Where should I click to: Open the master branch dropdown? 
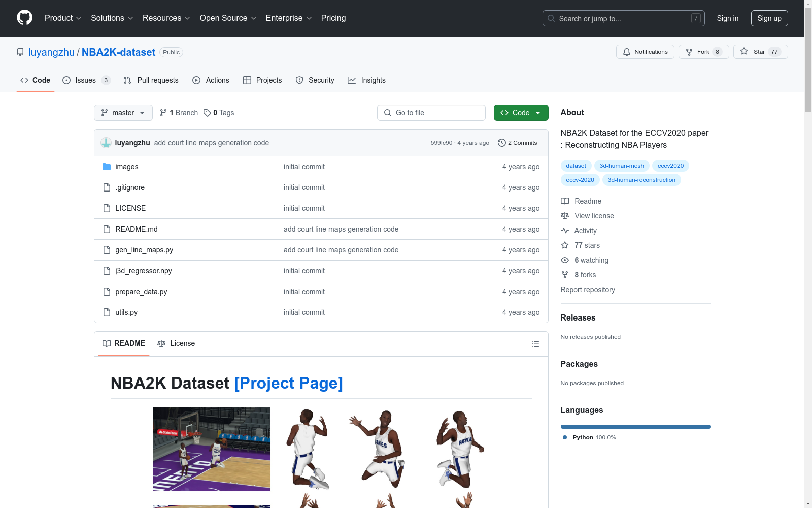tap(123, 113)
